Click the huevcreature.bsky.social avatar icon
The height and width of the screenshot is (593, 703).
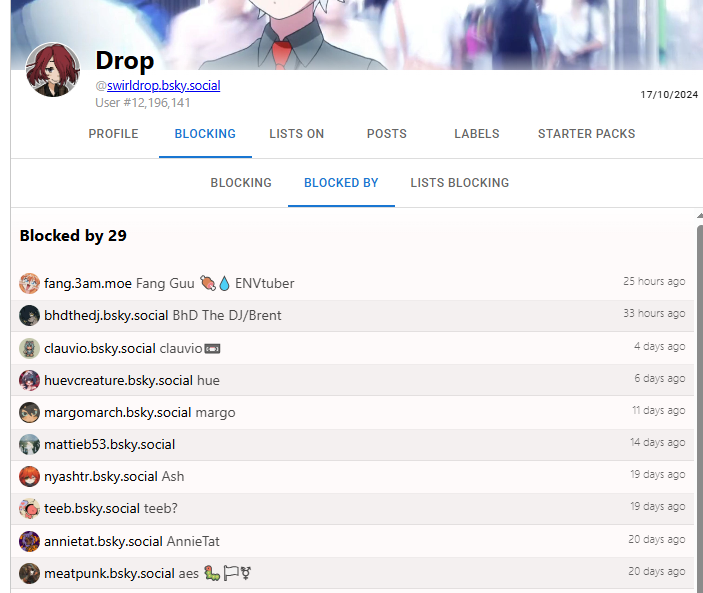[x=30, y=380]
